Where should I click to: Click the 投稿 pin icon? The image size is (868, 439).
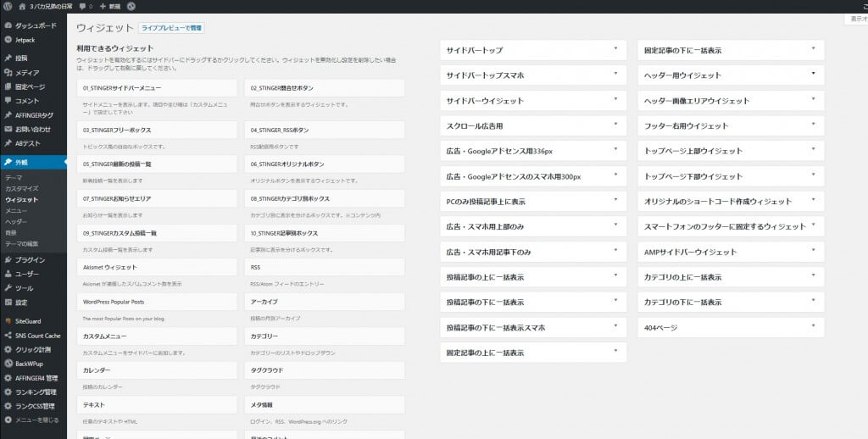8,58
